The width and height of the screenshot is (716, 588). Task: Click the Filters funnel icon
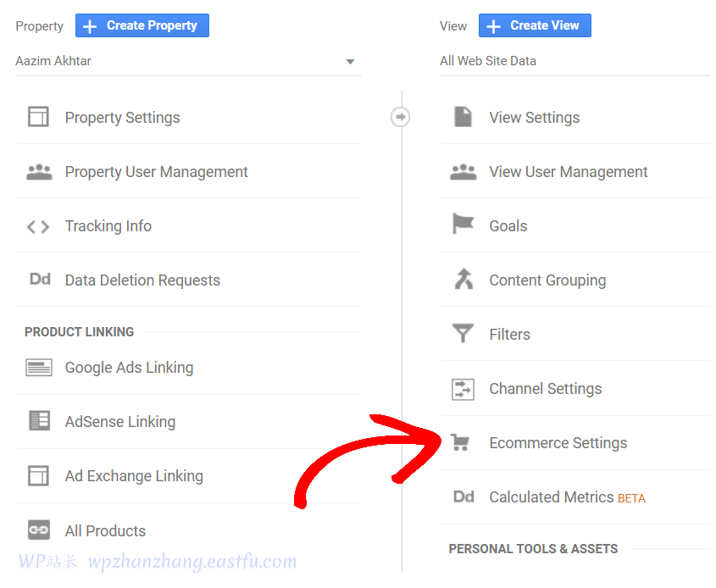[463, 333]
